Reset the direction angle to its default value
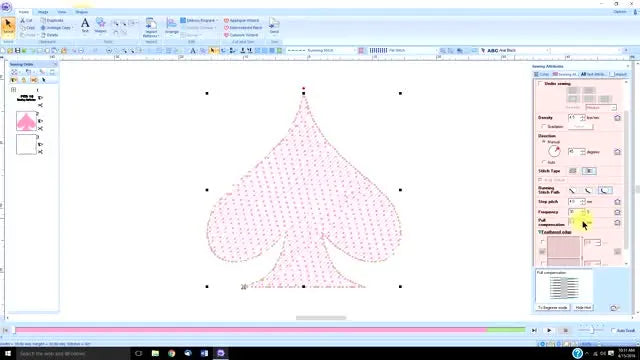 coord(617,152)
